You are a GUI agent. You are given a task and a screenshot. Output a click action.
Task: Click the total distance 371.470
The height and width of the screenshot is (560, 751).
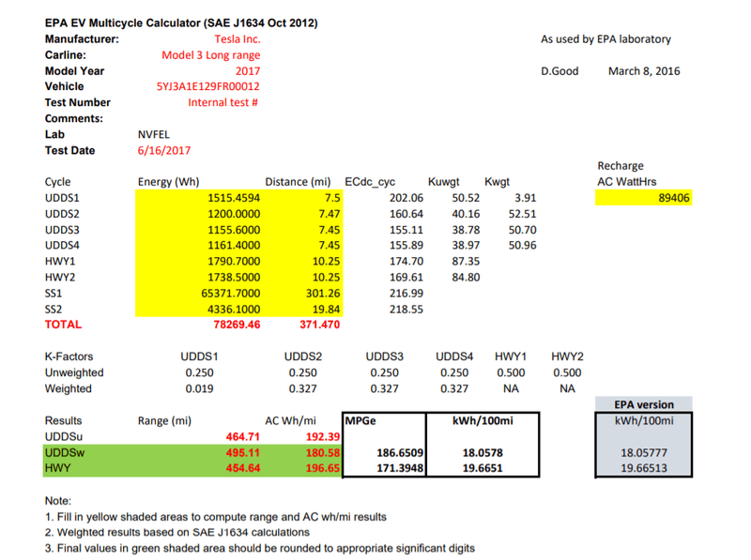(319, 325)
